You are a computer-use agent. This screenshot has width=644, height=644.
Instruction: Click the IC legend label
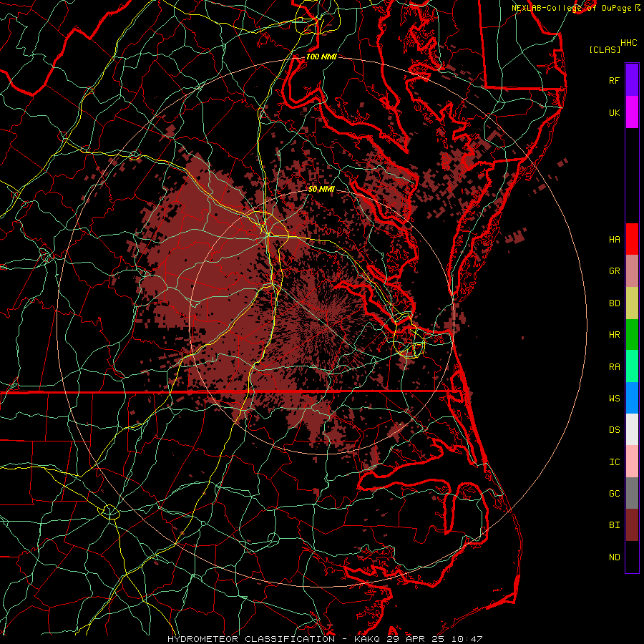[x=614, y=462]
